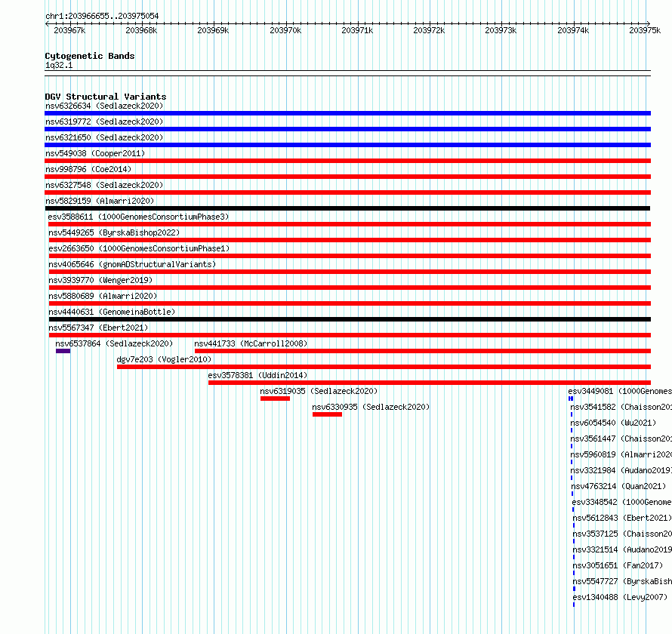Screen dimensions: 672x634
Task: Select the small blue esv3449081 glyph
Action: click(x=571, y=399)
